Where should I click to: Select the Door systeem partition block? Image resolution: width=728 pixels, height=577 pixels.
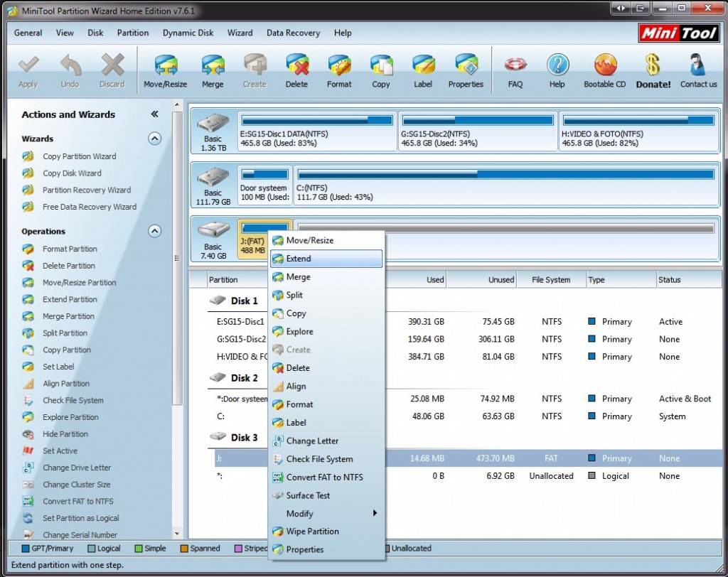coord(264,185)
